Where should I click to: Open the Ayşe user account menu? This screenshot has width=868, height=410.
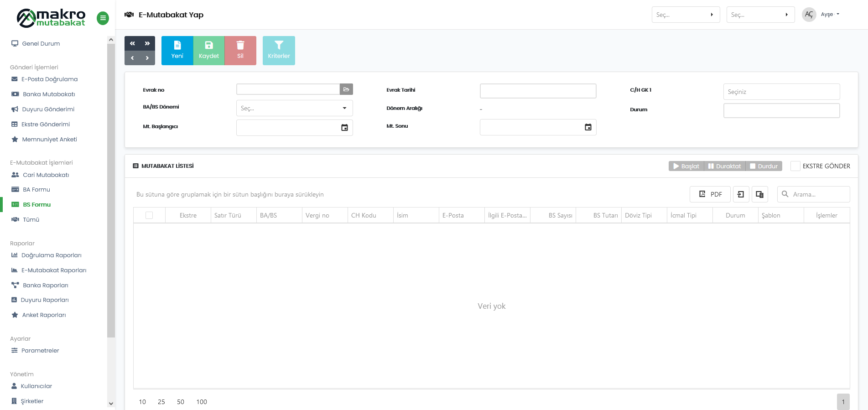pos(829,15)
